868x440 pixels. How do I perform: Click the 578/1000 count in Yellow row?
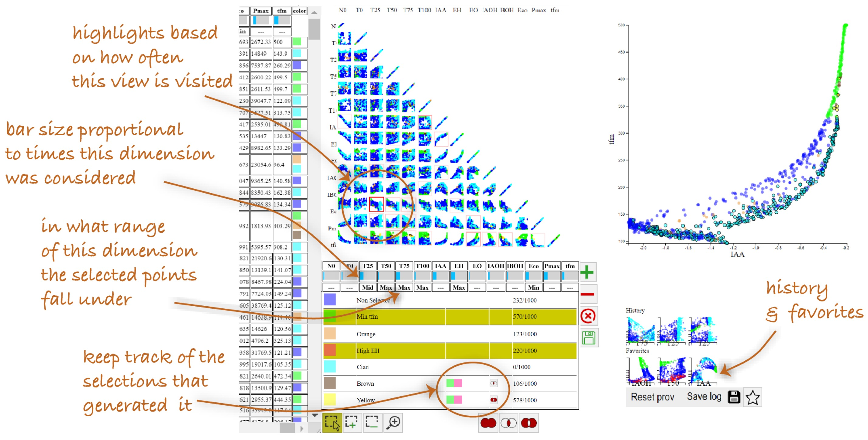[x=525, y=400]
